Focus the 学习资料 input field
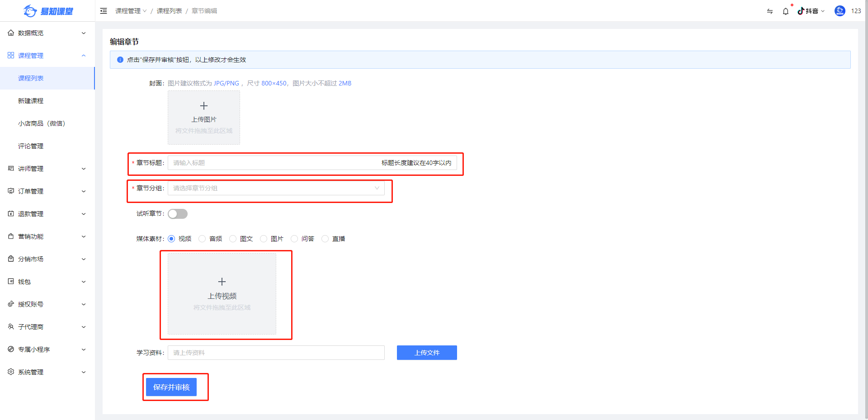The image size is (868, 420). [276, 353]
